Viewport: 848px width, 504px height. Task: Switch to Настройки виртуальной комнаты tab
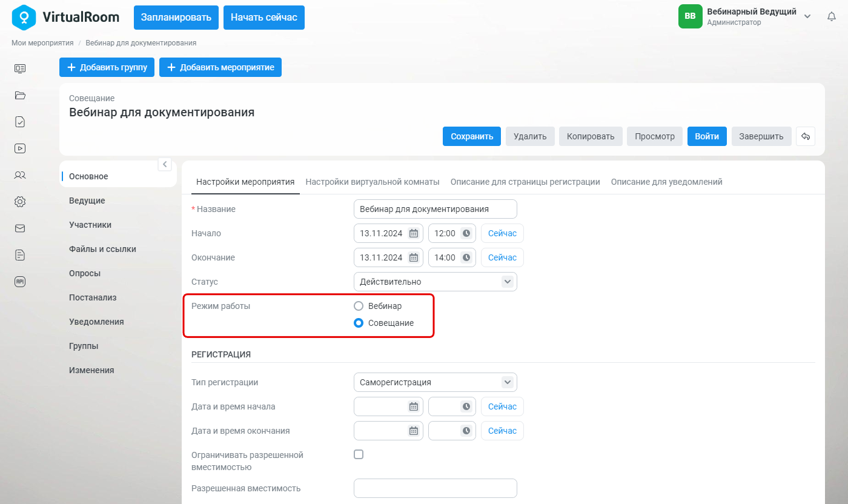click(x=373, y=182)
